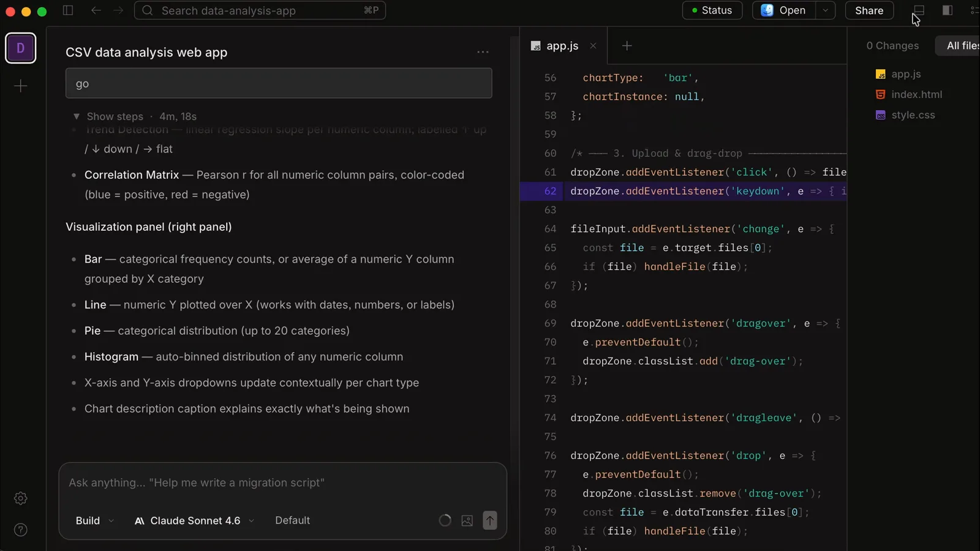Click line number 62 in editor gutter

[x=550, y=191]
